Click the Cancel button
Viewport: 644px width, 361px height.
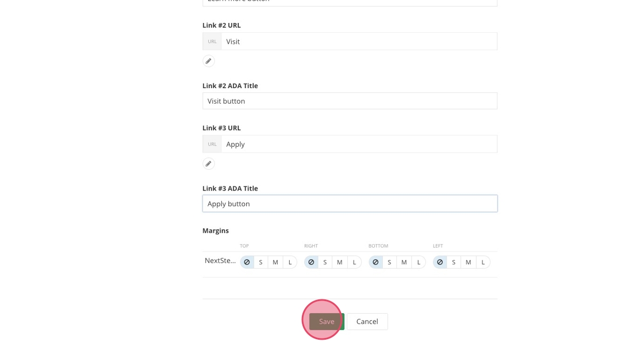pyautogui.click(x=367, y=321)
